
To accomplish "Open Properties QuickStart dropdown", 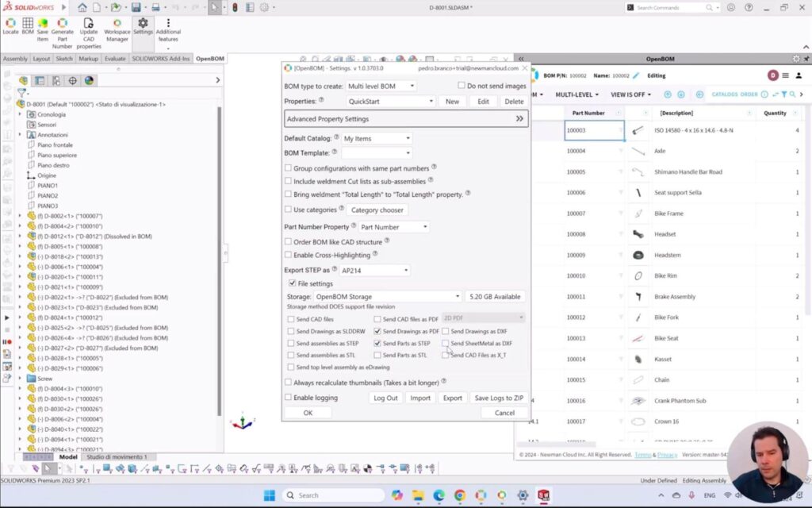I will click(x=390, y=101).
